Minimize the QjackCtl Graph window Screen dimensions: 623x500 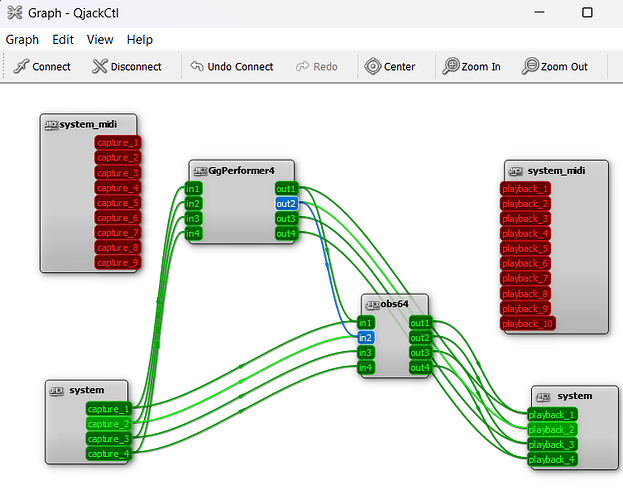point(539,13)
